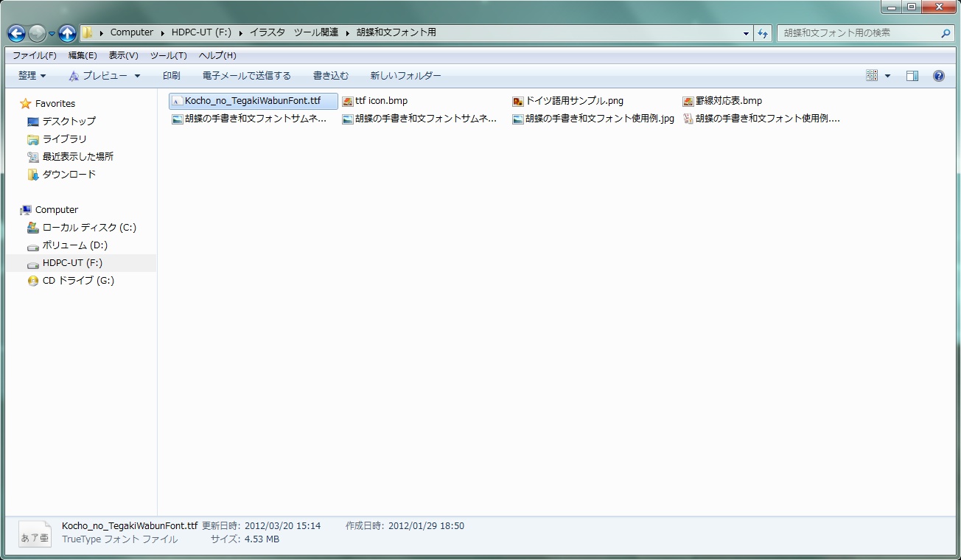Open the ヘルプ(H) menu
Viewport: 961px width, 560px height.
pyautogui.click(x=217, y=55)
